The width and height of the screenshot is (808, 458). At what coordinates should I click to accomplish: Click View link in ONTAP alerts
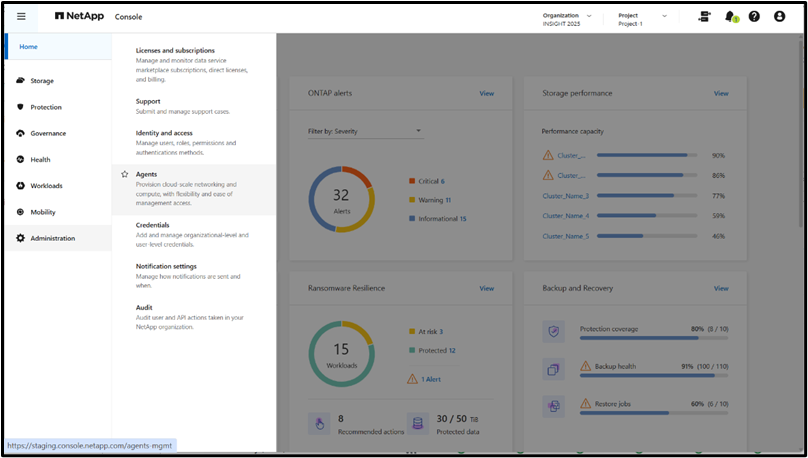tap(486, 93)
